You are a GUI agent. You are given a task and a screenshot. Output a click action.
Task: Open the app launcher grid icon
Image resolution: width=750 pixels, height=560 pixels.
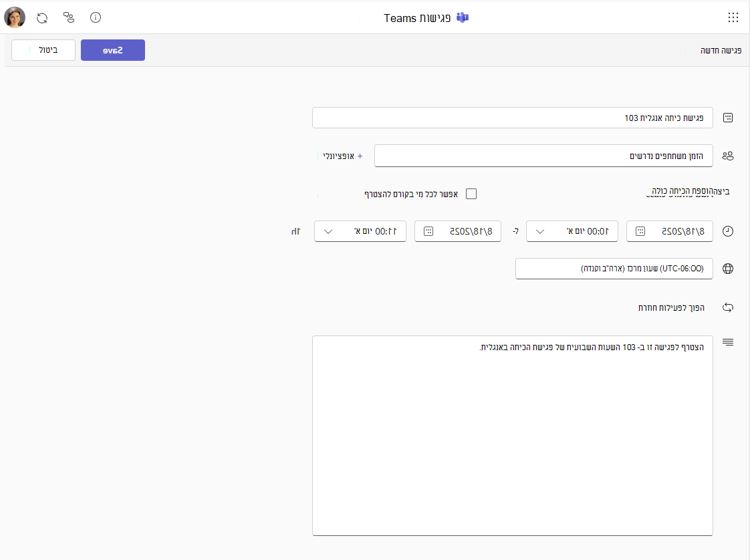(x=733, y=17)
